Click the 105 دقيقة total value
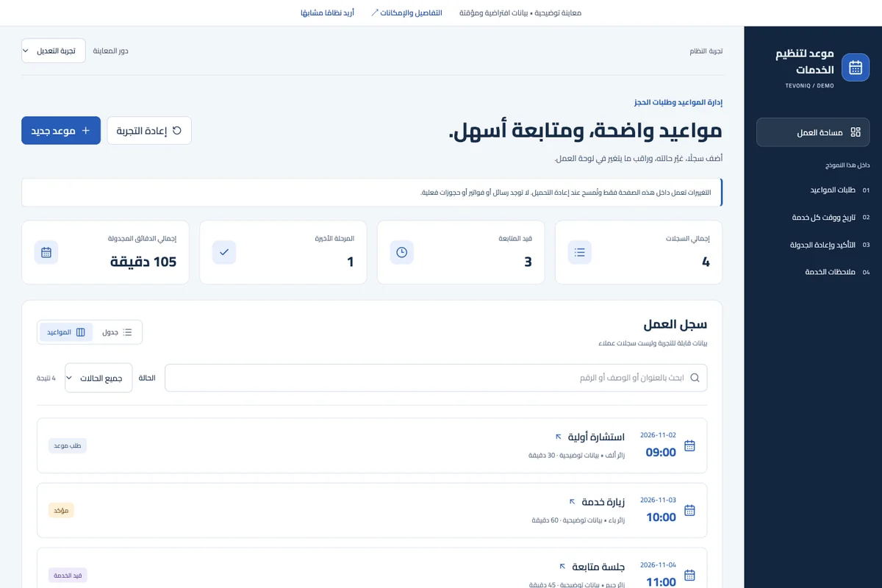This screenshot has width=882, height=588. click(143, 262)
